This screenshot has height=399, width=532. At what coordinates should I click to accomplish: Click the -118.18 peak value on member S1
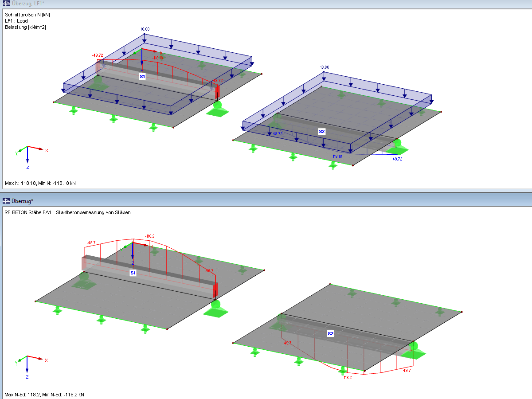click(157, 58)
